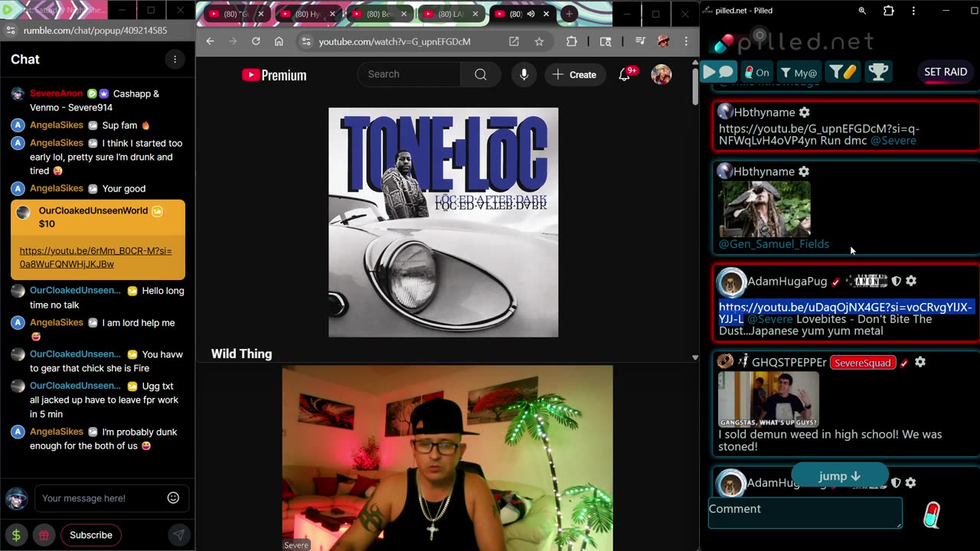
Task: Open the YouTube account avatar menu
Action: tap(661, 74)
